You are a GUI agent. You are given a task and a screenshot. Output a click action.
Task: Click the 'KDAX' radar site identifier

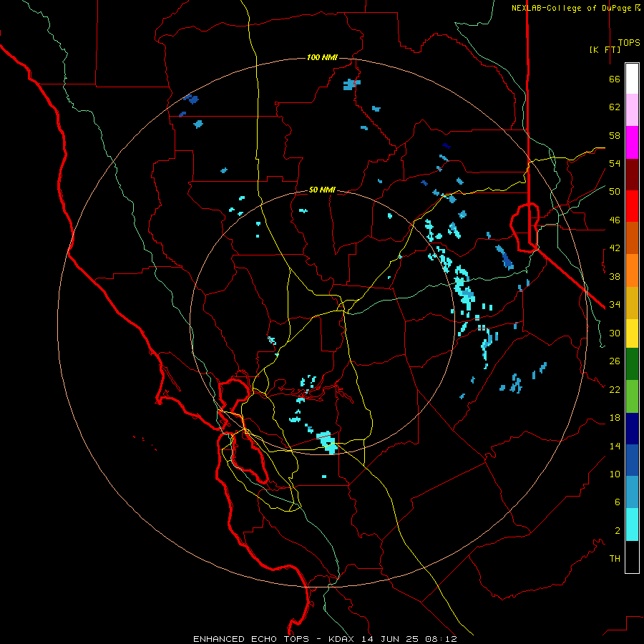point(342,639)
